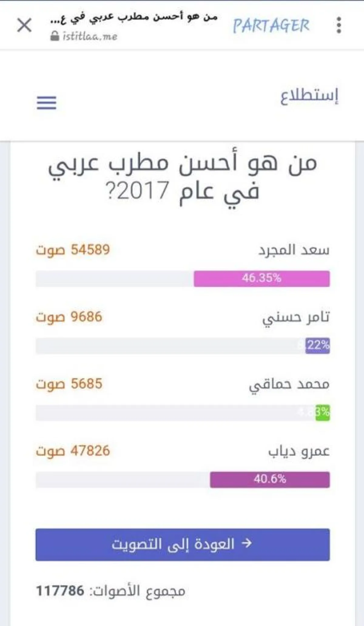The height and width of the screenshot is (626, 364).
Task: Click the poll question heading
Action: [182, 177]
